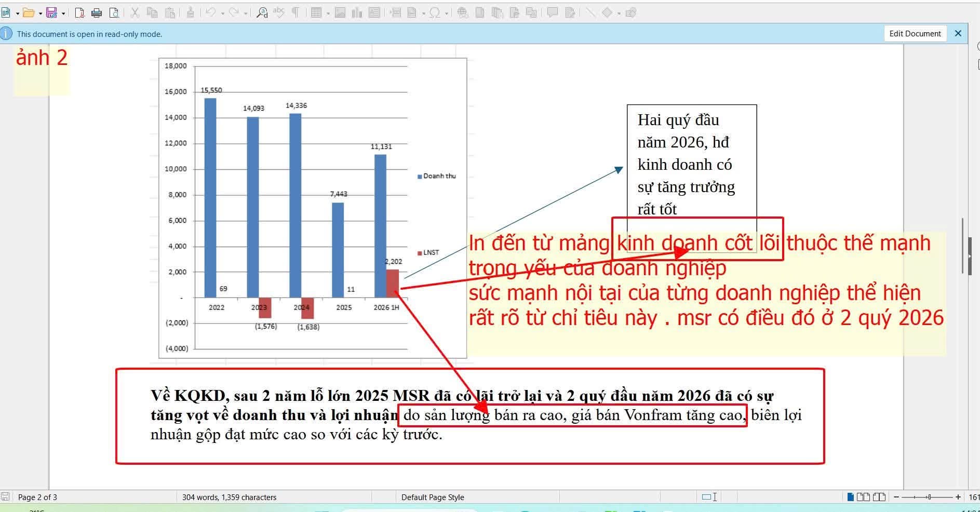Screen dimensions: 980x512
Task: Switch to multiple-page view in status bar
Action: click(863, 497)
